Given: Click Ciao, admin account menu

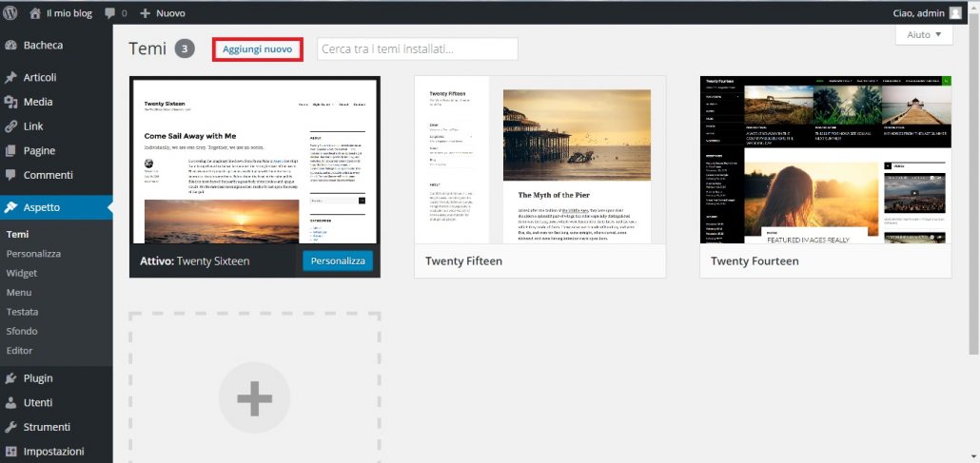Looking at the screenshot, I should tap(921, 12).
